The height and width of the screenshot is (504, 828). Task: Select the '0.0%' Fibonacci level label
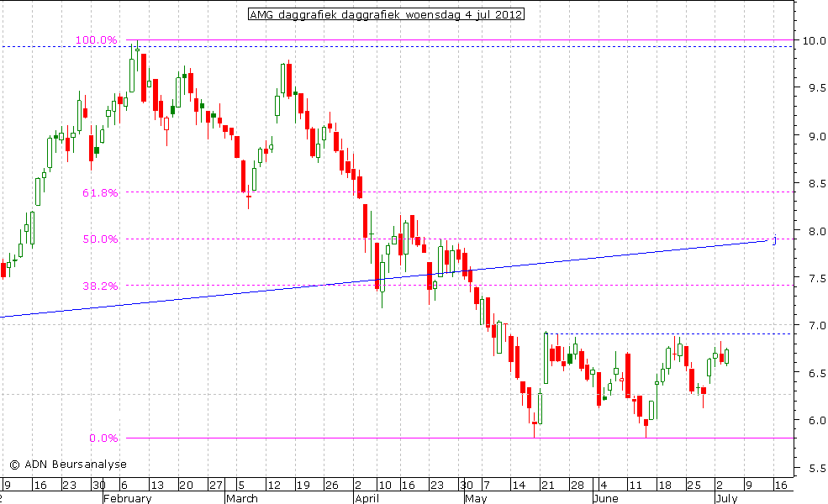pyautogui.click(x=103, y=438)
